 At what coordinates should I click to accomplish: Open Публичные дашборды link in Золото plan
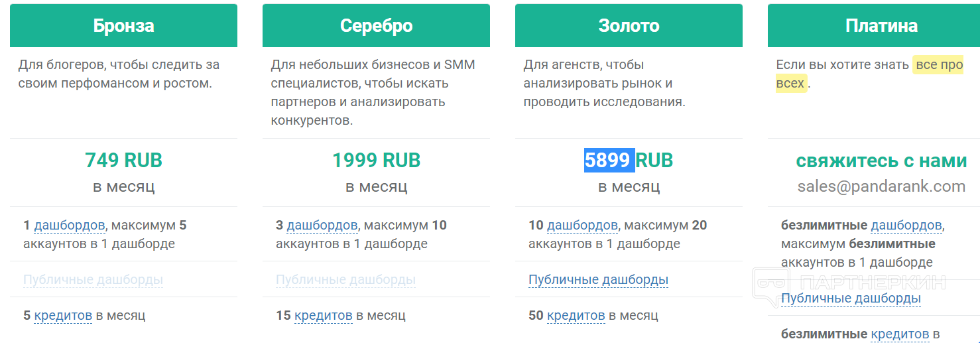coord(598,280)
